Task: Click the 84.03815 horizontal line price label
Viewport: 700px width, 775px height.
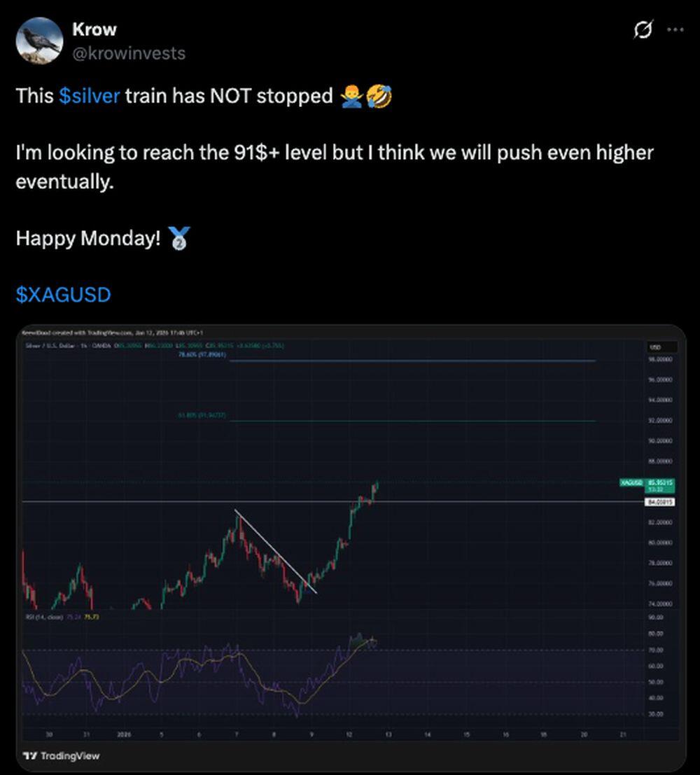Action: click(659, 502)
